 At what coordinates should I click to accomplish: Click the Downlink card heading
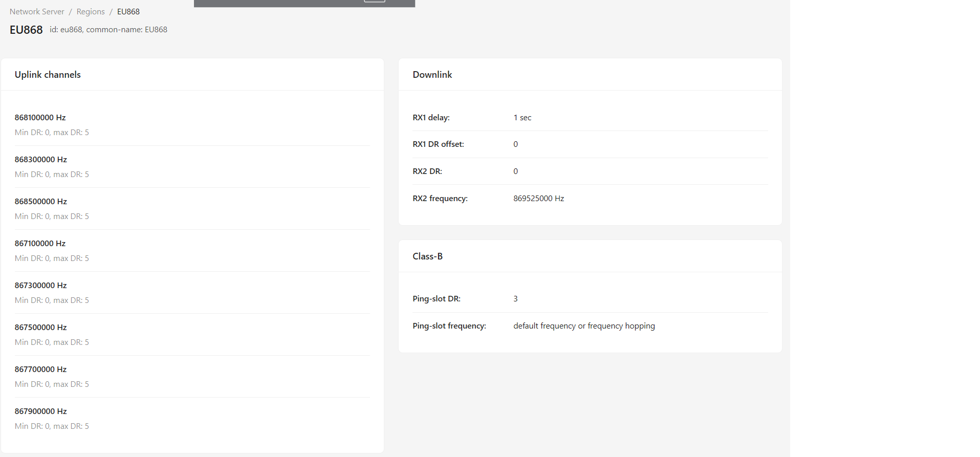click(432, 75)
